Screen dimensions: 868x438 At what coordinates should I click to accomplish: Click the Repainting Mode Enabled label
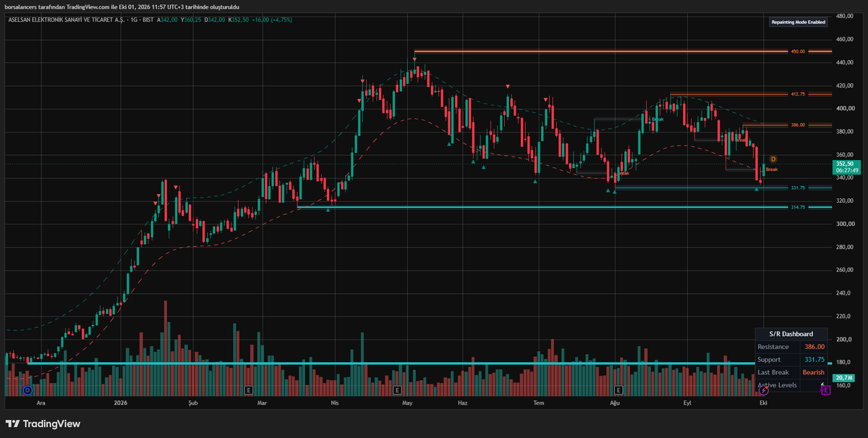(799, 22)
